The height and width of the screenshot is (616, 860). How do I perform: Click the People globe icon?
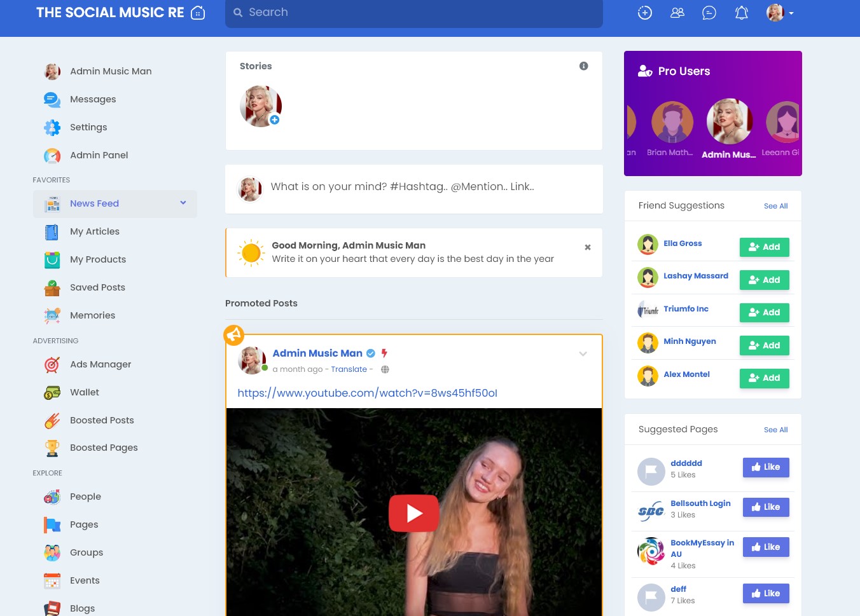coord(52,497)
